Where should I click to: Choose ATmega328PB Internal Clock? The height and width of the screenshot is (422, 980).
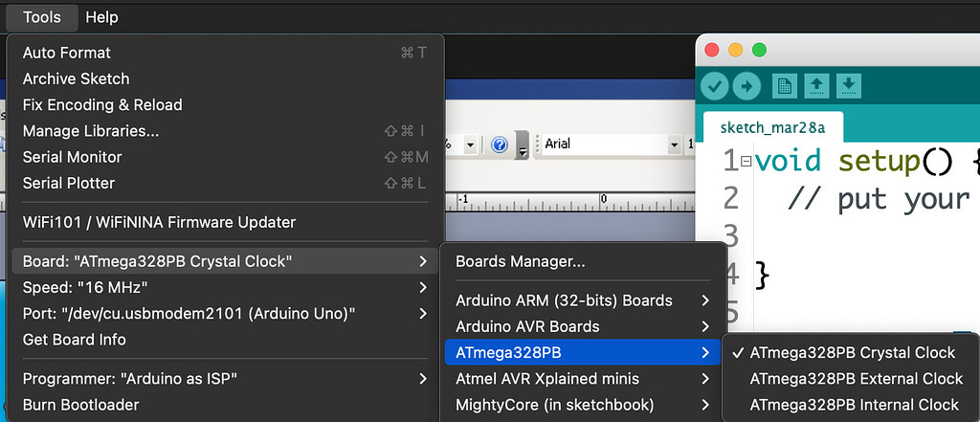coord(854,404)
